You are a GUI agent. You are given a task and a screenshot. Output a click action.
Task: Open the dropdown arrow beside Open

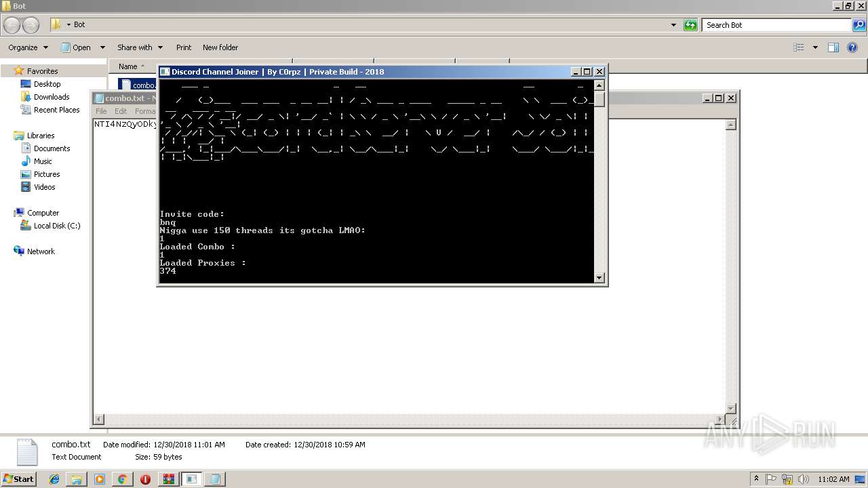coord(102,47)
